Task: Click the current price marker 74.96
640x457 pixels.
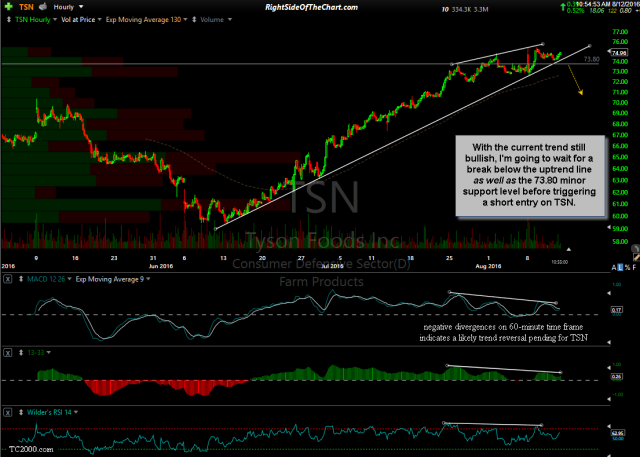Action: click(620, 52)
